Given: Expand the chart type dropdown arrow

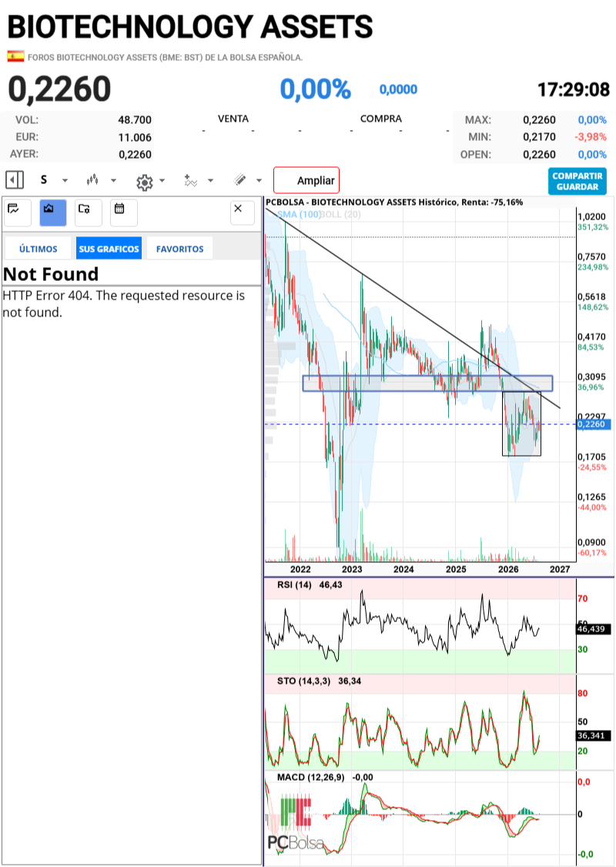Looking at the screenshot, I should click(113, 181).
